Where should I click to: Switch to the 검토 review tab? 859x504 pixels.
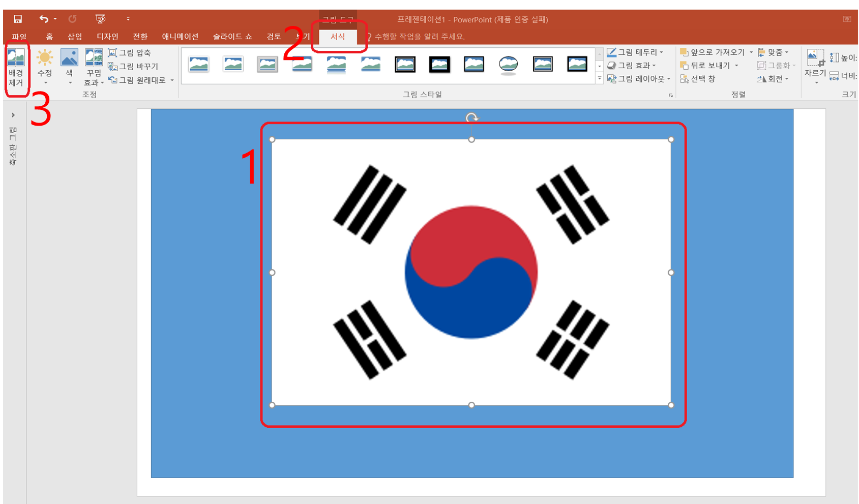tap(274, 37)
